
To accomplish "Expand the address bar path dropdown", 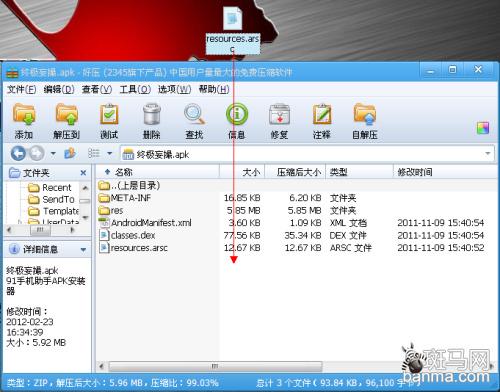I will [488, 154].
